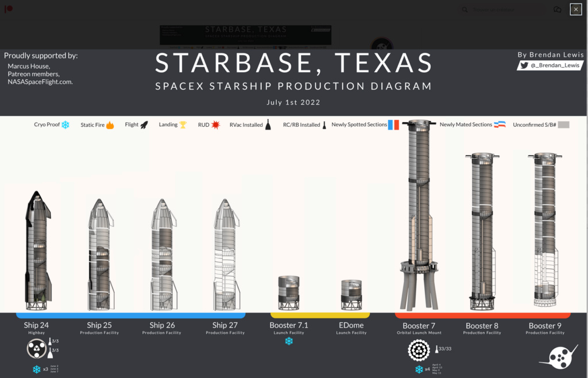Click the "Highbay" location text
The width and height of the screenshot is (588, 378).
tap(36, 333)
